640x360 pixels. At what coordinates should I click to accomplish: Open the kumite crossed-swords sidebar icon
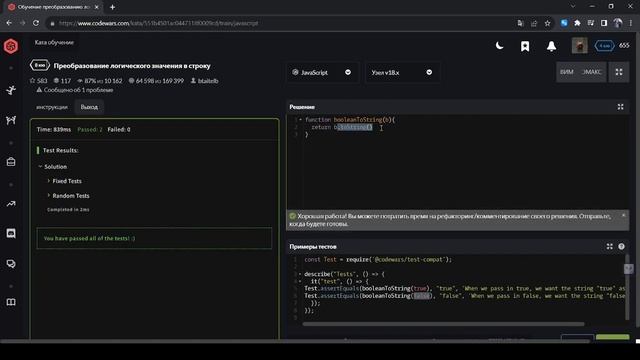click(x=11, y=120)
